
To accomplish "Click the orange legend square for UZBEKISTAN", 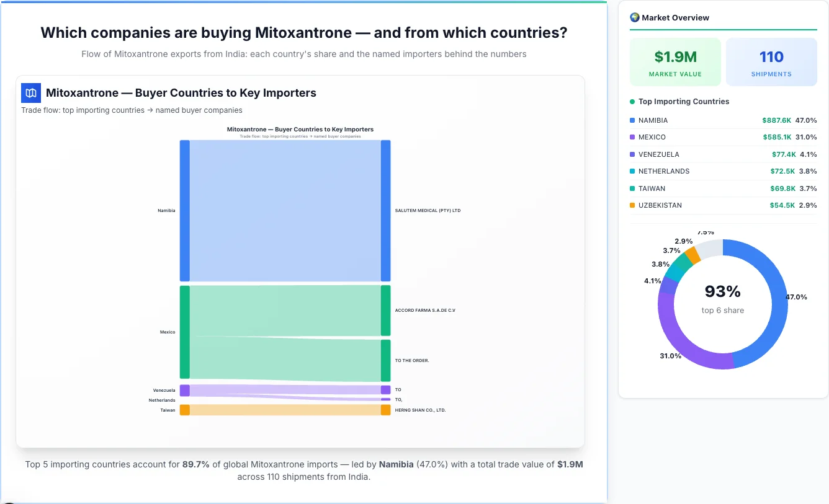I will click(633, 205).
